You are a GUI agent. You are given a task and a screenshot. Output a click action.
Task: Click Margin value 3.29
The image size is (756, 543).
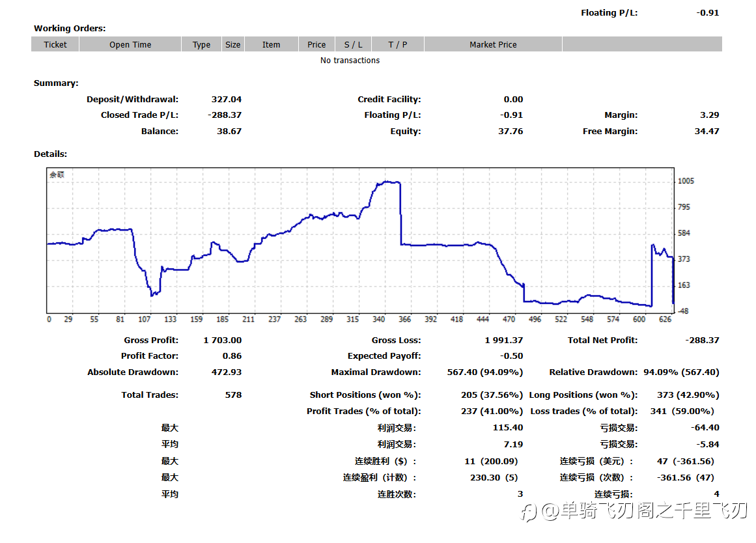710,115
